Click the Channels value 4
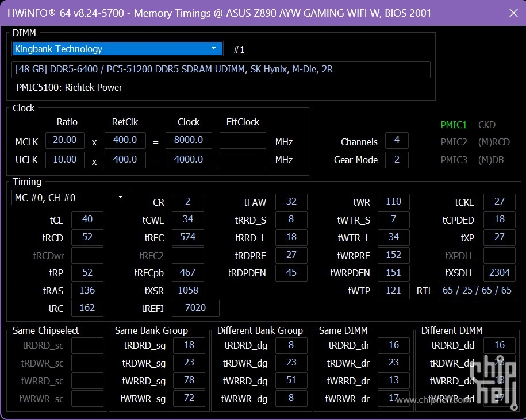Screen dimensions: 526x420 coord(397,140)
